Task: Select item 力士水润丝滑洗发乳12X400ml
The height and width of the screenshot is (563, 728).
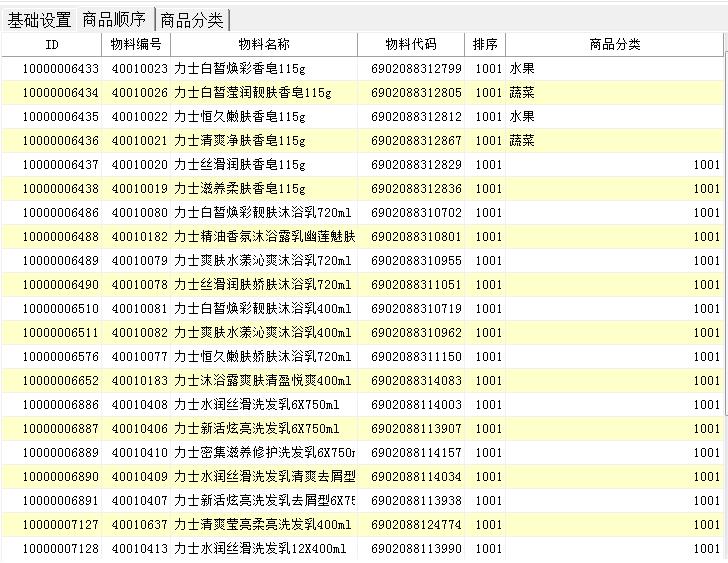Action: (x=260, y=549)
